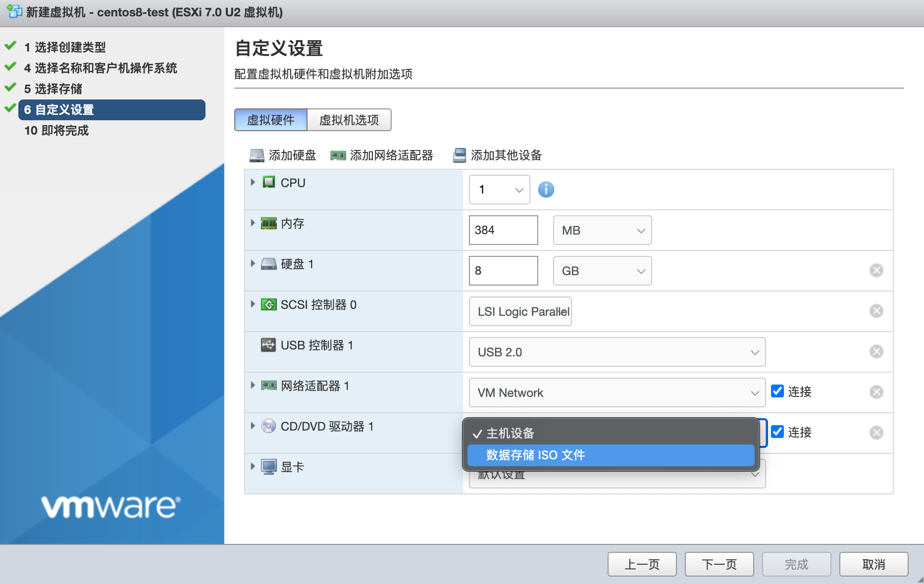Click the memory module icon
Image resolution: width=924 pixels, height=584 pixels.
coord(269,223)
